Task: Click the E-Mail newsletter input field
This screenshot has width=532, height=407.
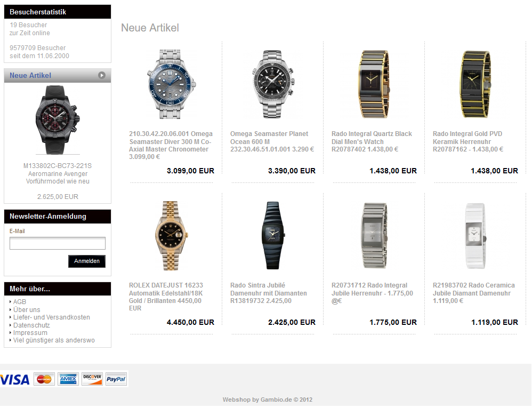Action: click(58, 243)
